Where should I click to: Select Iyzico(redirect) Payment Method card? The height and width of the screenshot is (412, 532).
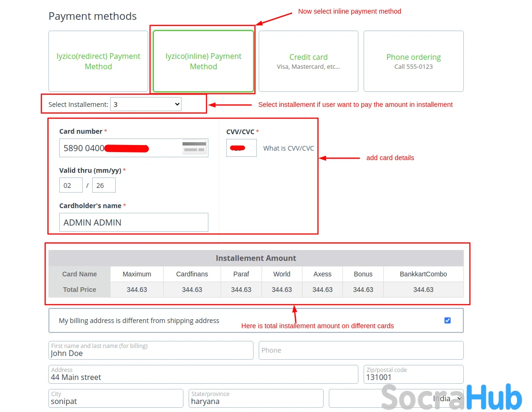(x=98, y=61)
